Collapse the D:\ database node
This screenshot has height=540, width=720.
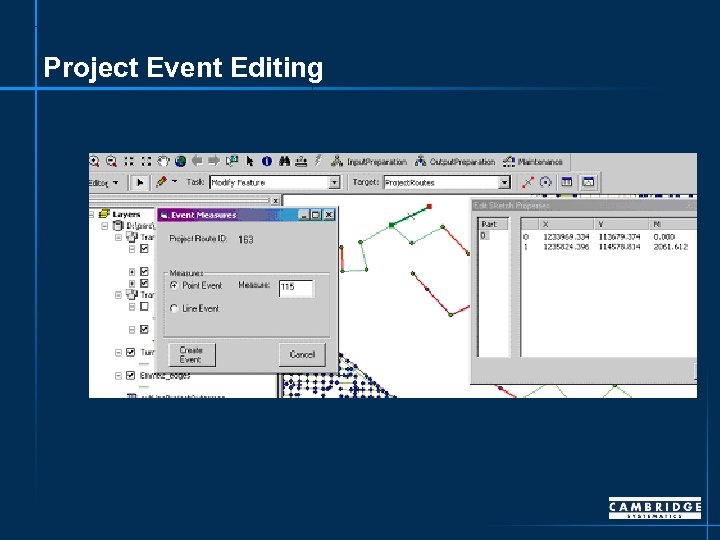(105, 226)
